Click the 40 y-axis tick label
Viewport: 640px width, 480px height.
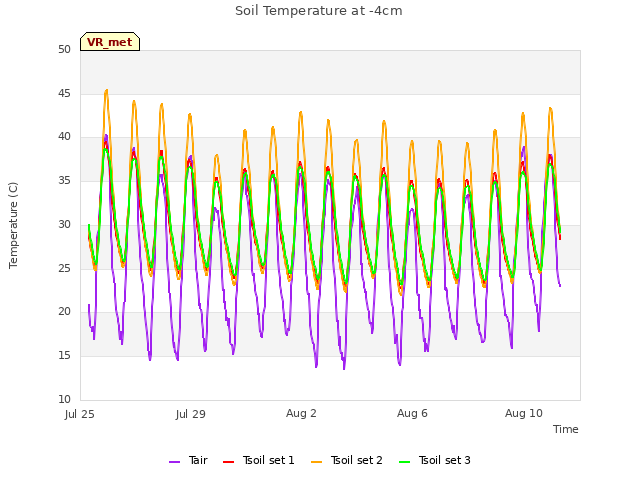[64, 137]
